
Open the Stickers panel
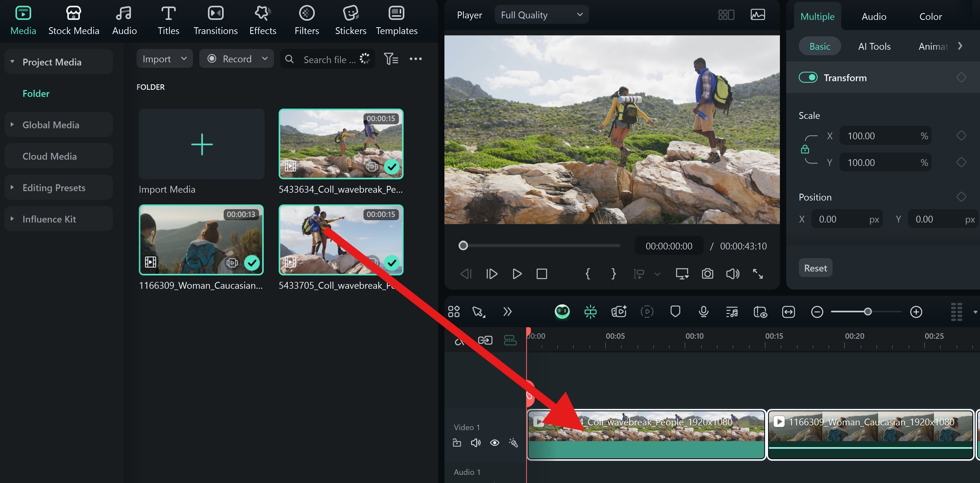tap(350, 20)
